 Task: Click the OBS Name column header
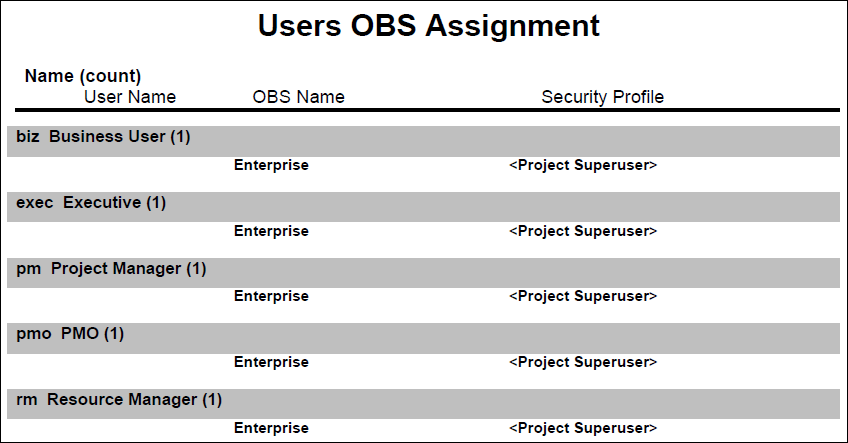[x=299, y=97]
